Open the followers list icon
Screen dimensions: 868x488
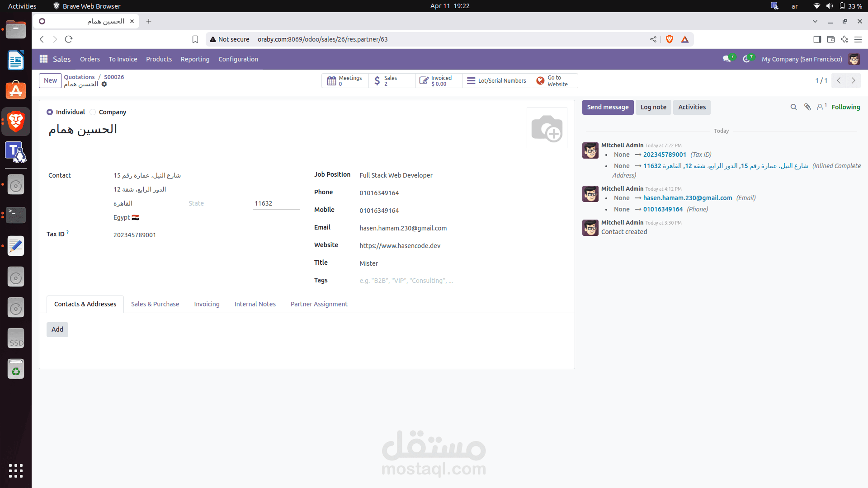click(x=821, y=107)
